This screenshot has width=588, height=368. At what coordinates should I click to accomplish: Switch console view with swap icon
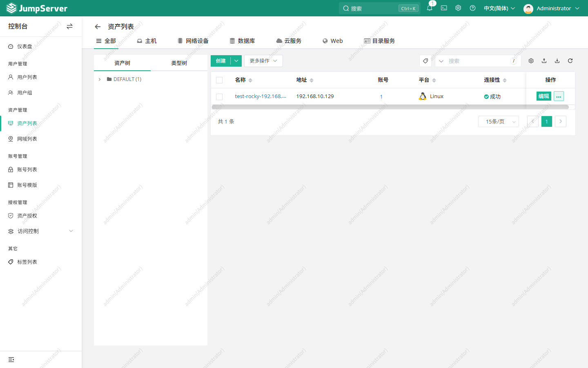69,26
